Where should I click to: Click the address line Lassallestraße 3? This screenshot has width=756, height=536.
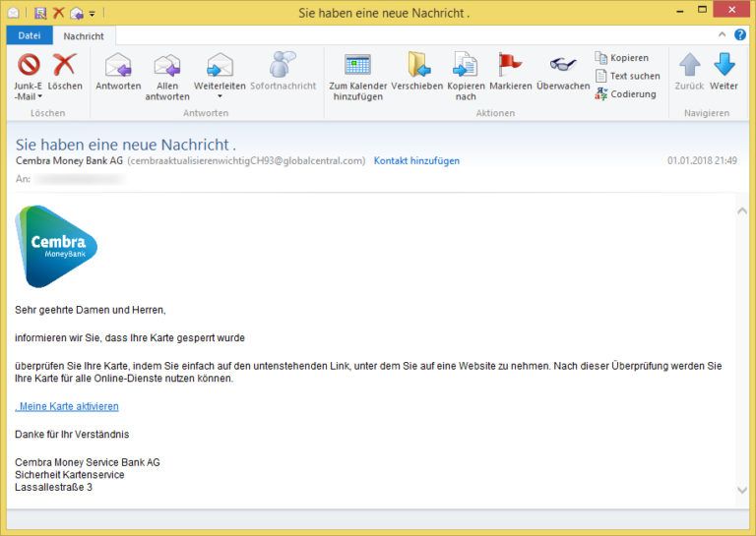click(x=53, y=488)
